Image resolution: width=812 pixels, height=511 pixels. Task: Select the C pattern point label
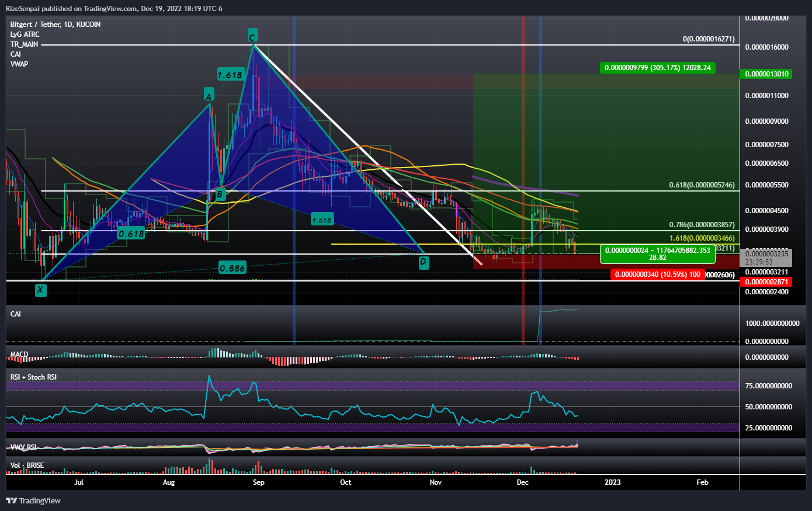tap(252, 36)
